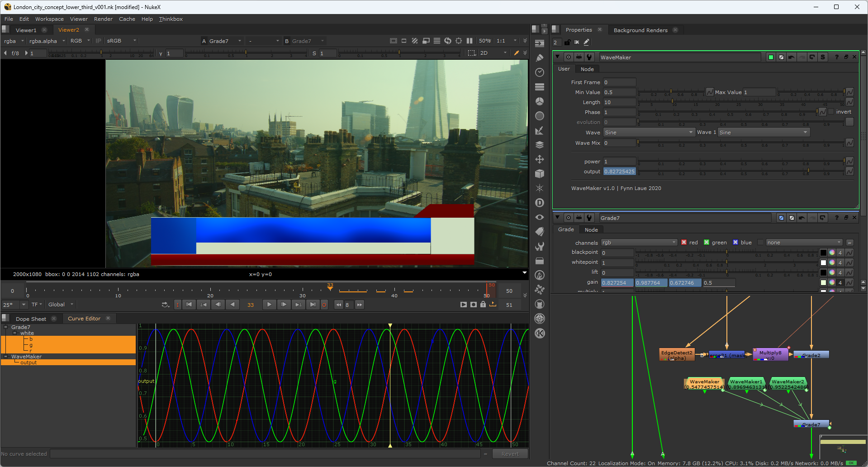The height and width of the screenshot is (467, 868).
Task: Open the Length animation curve menu button
Action: [849, 102]
